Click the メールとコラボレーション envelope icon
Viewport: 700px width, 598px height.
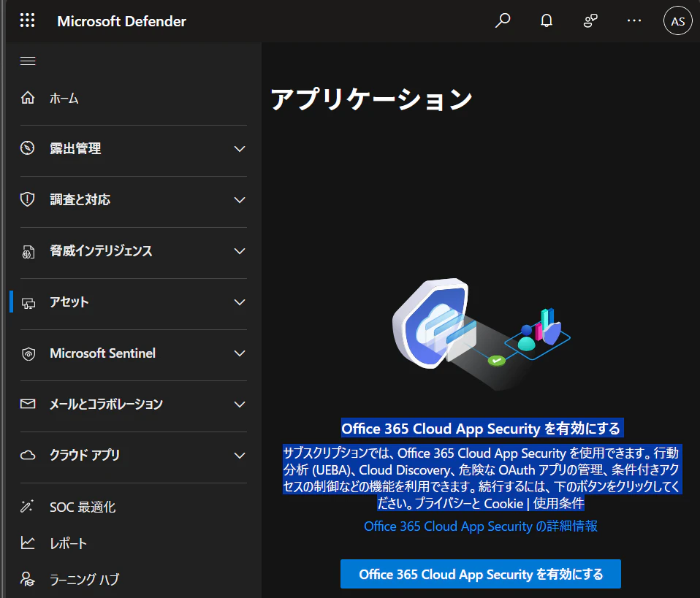(28, 404)
